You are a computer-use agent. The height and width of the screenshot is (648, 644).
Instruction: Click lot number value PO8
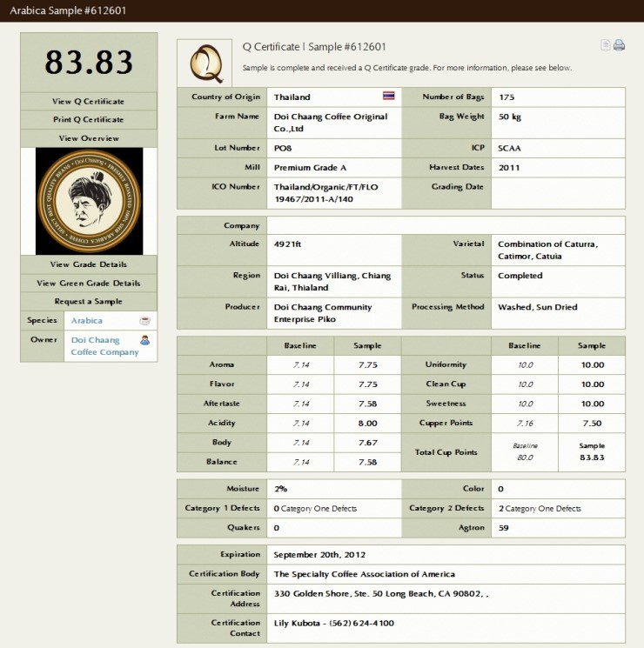click(x=283, y=148)
